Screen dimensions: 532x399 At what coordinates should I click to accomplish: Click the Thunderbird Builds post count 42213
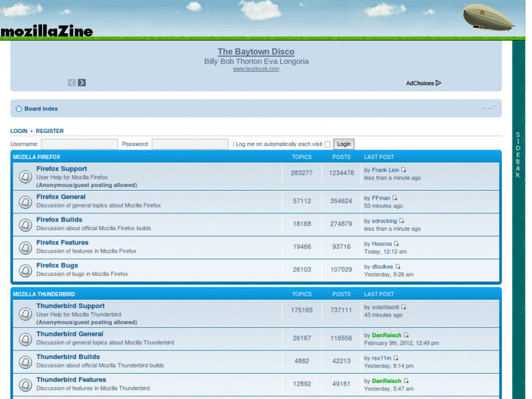point(341,361)
